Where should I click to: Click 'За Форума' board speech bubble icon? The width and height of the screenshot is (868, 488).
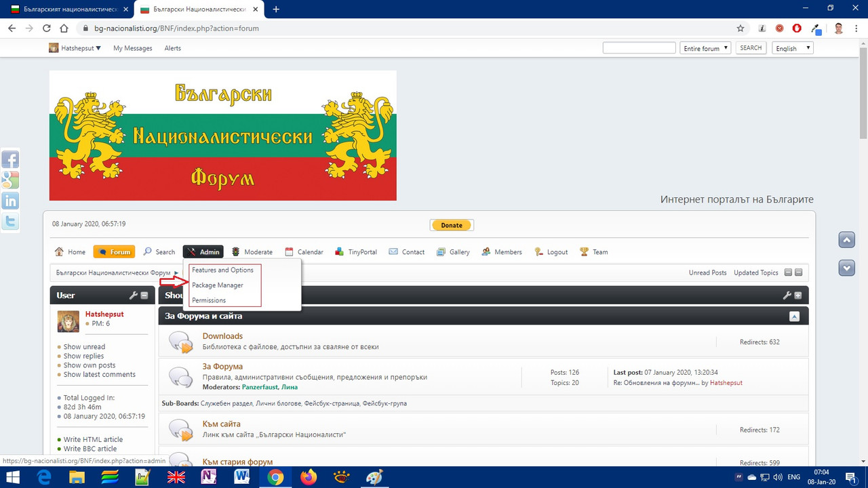[x=180, y=377]
